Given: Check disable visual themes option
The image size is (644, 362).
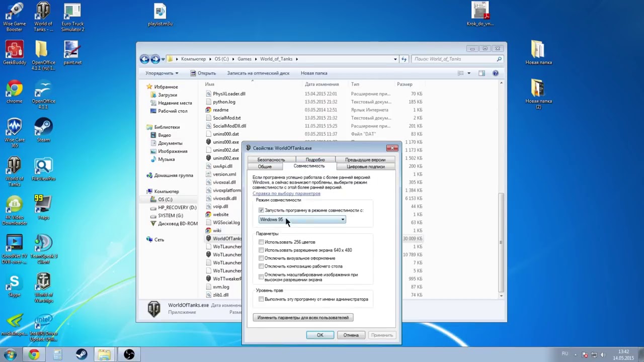Looking at the screenshot, I should point(261,258).
